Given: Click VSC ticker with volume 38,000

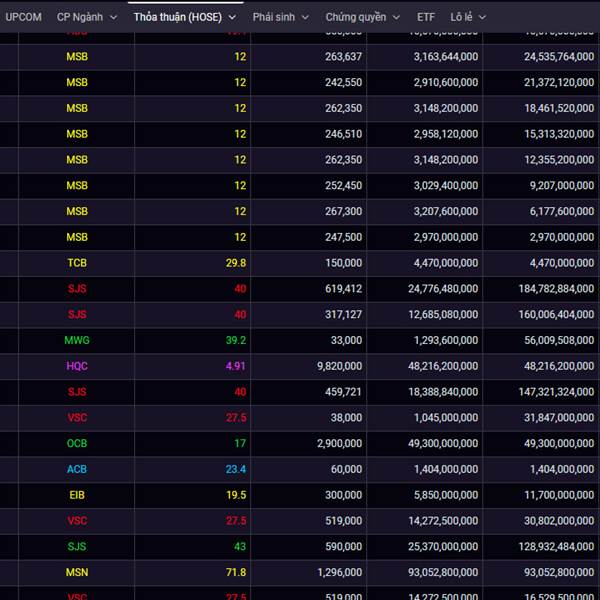Looking at the screenshot, I should point(77,417).
